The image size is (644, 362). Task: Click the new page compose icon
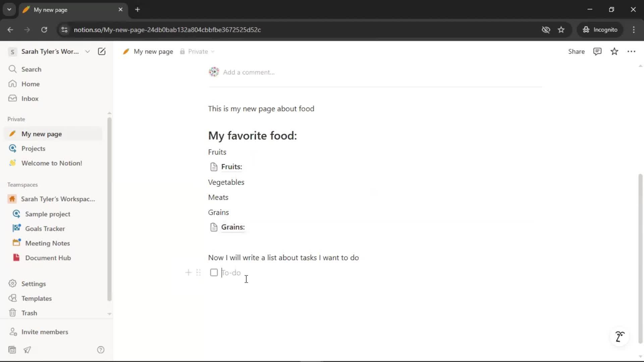(x=102, y=51)
